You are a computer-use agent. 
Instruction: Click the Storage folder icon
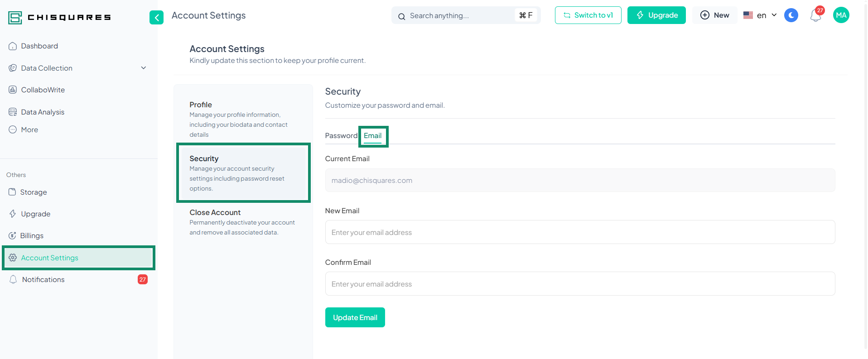click(12, 192)
